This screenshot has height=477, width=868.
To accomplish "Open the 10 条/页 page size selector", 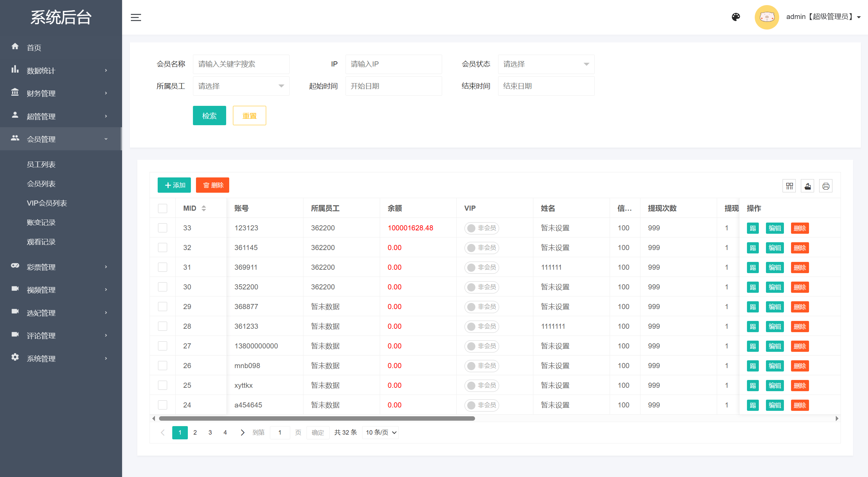I will pos(380,432).
